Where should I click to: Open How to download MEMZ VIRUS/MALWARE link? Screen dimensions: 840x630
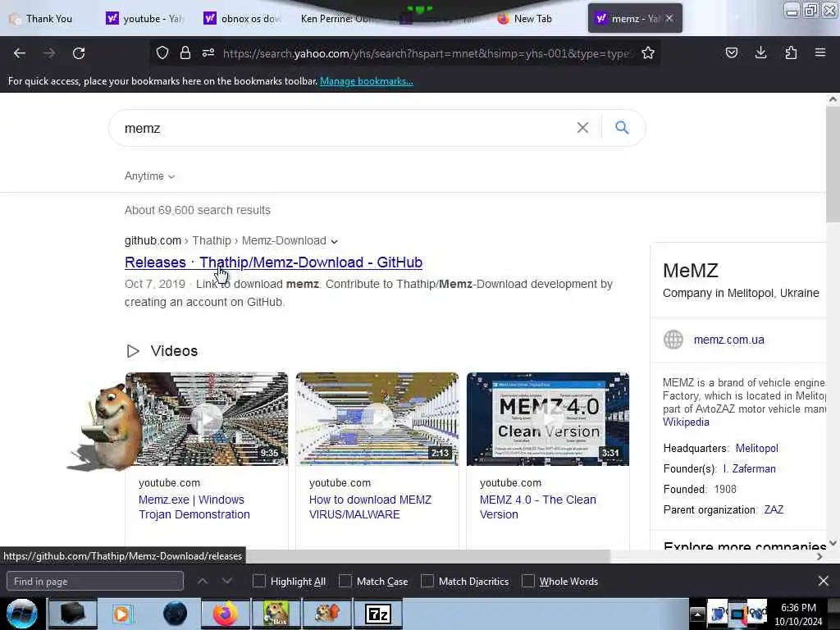[370, 507]
